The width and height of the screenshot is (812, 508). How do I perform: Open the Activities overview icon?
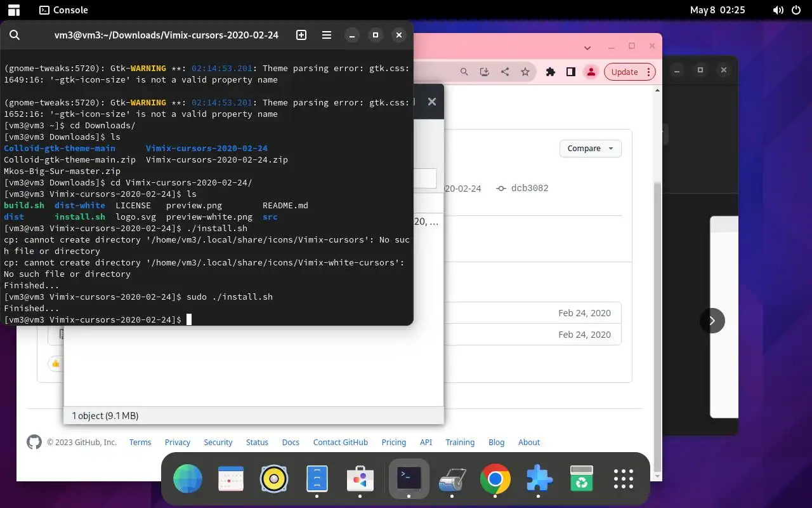(14, 10)
